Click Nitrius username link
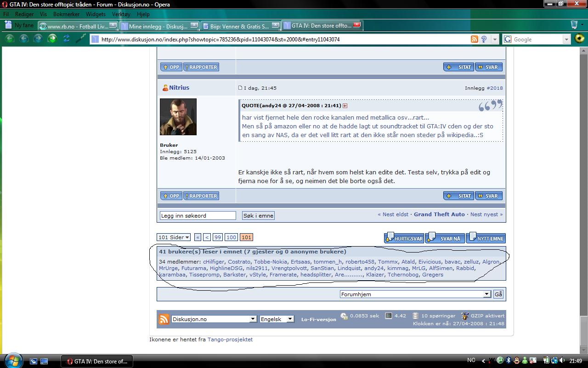Image resolution: width=588 pixels, height=368 pixels. 179,87
